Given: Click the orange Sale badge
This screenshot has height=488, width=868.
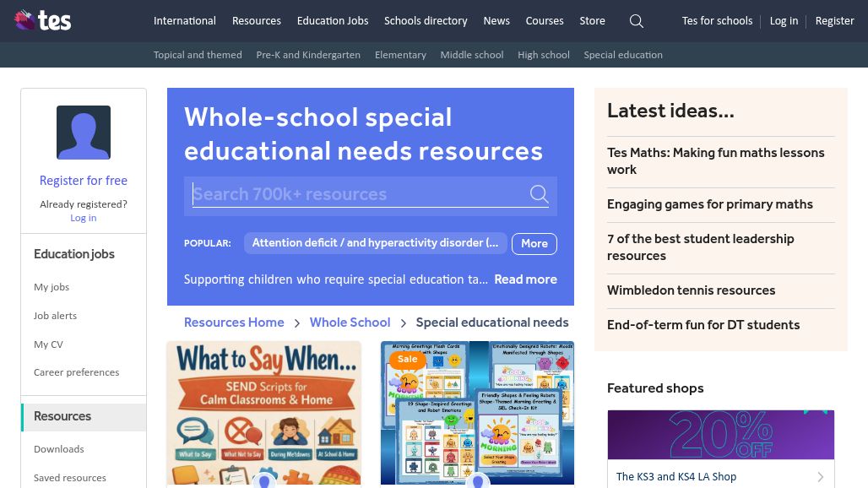Looking at the screenshot, I should point(408,359).
